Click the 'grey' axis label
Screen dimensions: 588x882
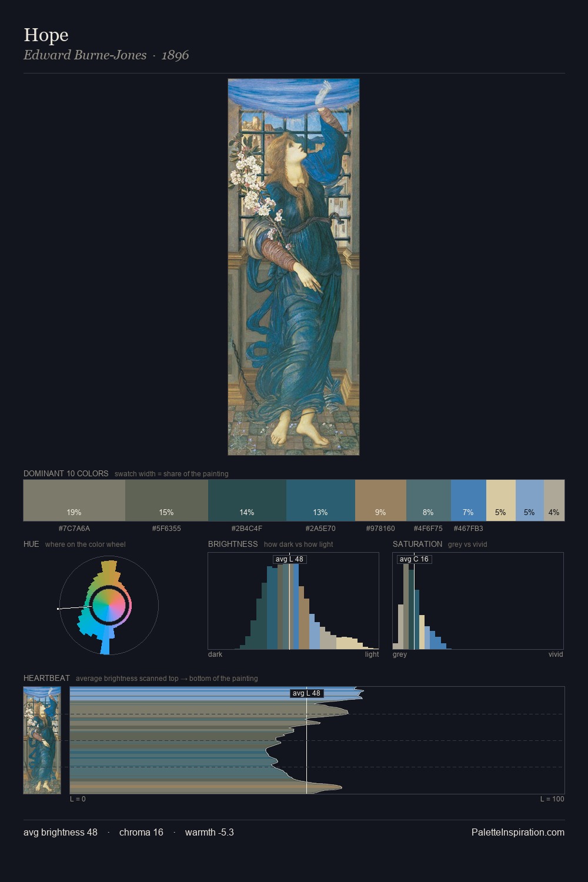point(400,654)
